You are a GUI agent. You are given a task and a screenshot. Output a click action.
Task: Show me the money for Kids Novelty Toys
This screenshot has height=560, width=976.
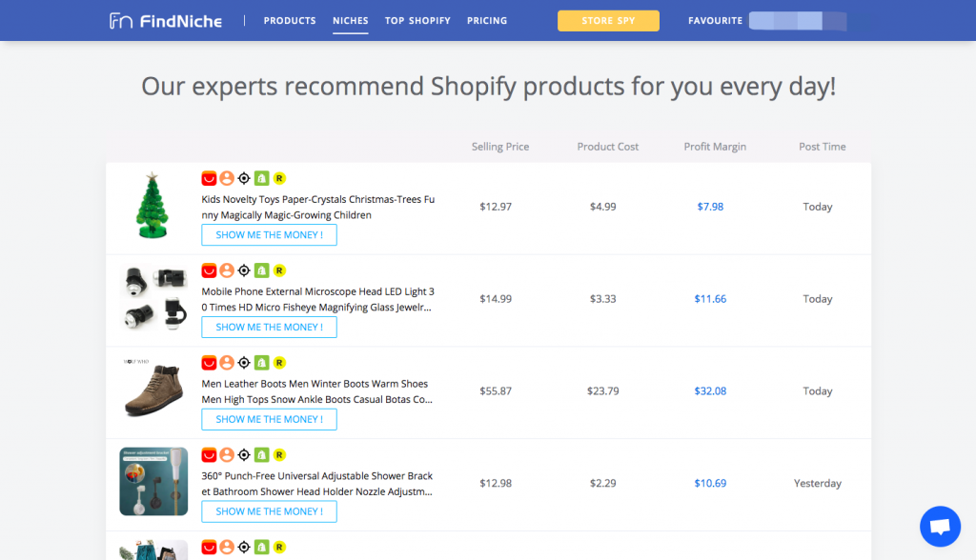269,235
